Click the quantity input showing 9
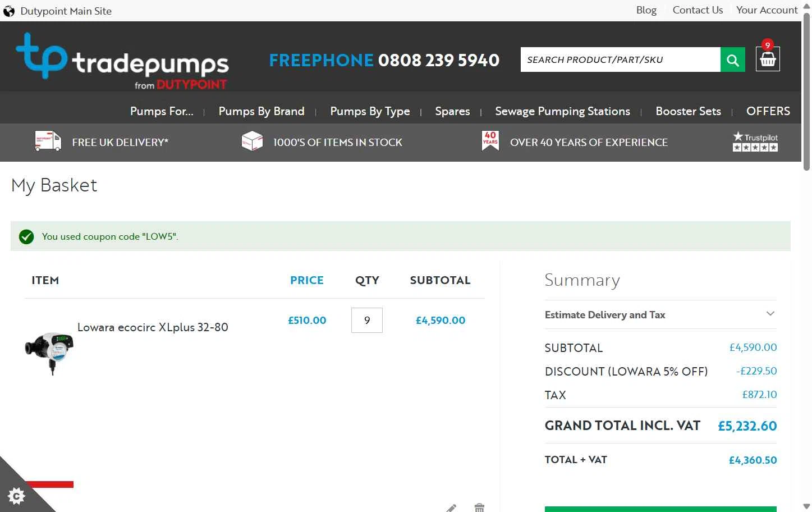Image resolution: width=812 pixels, height=512 pixels. click(x=367, y=320)
